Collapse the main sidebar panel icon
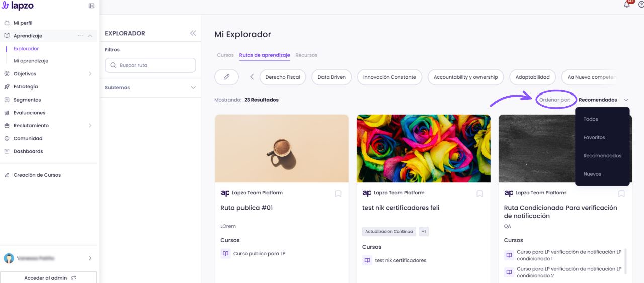The width and height of the screenshot is (644, 283). [91, 6]
